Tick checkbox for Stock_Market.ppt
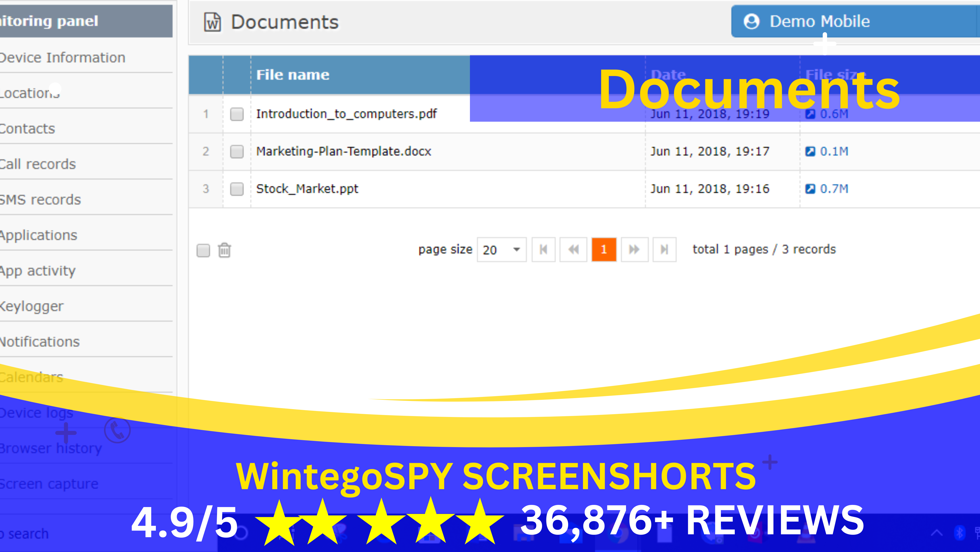Screen dimensions: 980x552 click(237, 189)
